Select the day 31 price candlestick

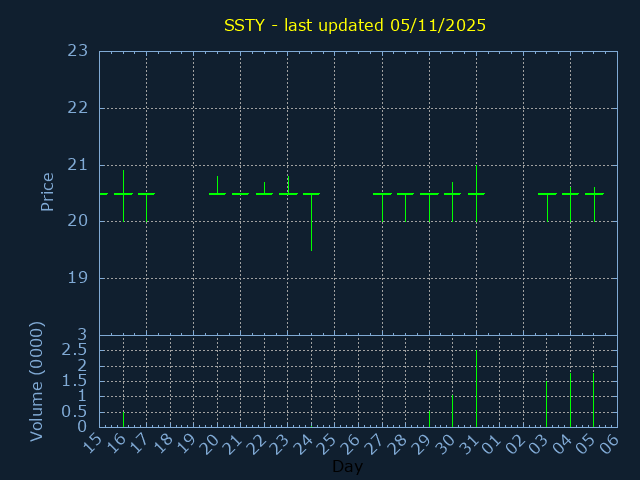point(476,194)
